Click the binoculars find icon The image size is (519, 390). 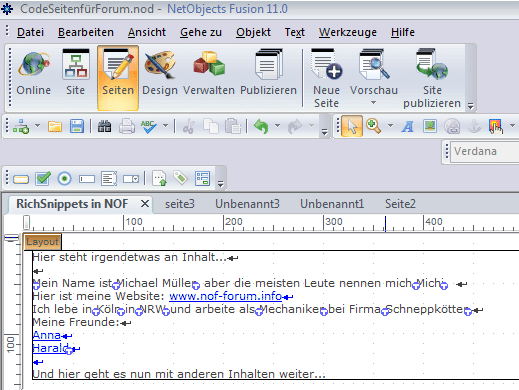click(104, 127)
